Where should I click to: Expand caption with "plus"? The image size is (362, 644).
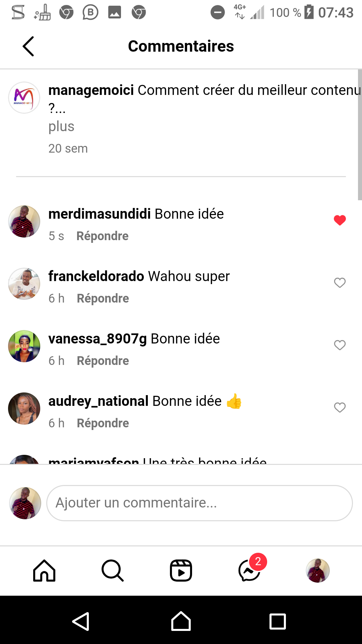click(61, 126)
